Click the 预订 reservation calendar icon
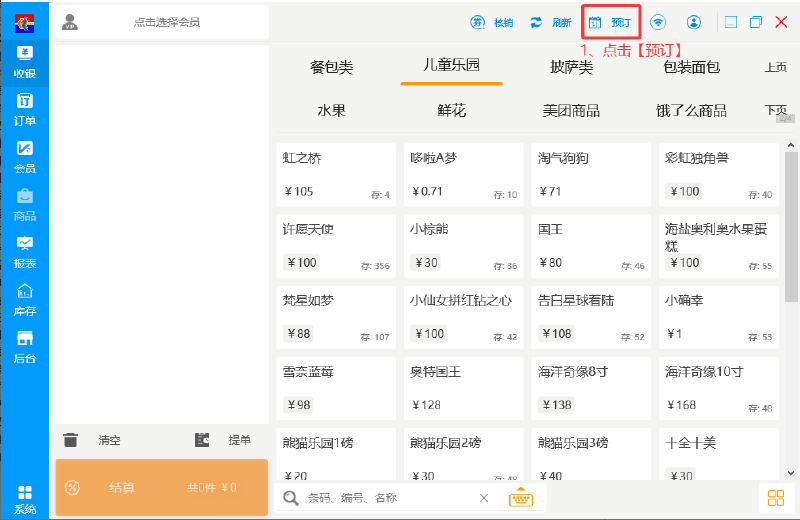 point(595,22)
